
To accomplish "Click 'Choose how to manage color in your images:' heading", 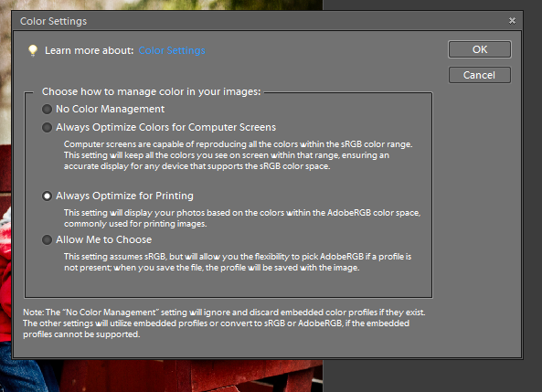I will click(151, 91).
